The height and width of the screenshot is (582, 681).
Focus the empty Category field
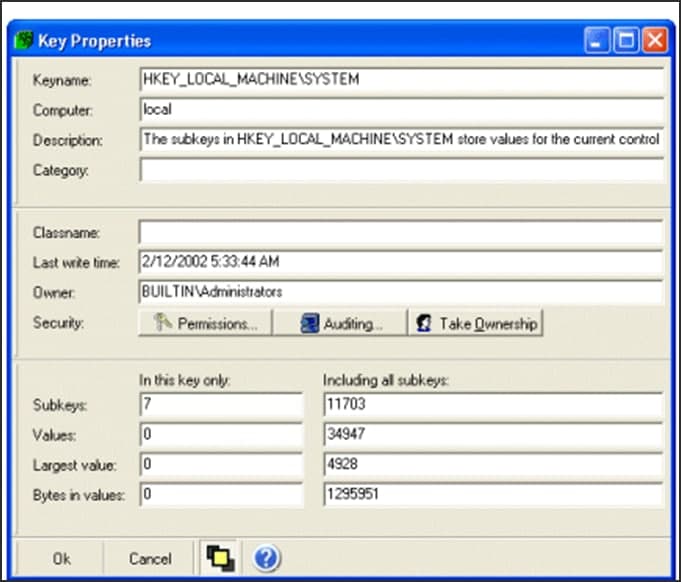click(401, 170)
